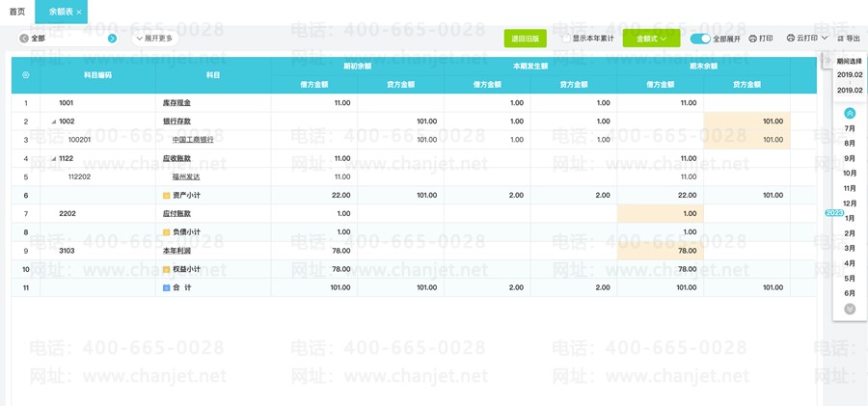Collapse the 1122 应收账款 row
This screenshot has width=868, height=406.
coord(54,158)
